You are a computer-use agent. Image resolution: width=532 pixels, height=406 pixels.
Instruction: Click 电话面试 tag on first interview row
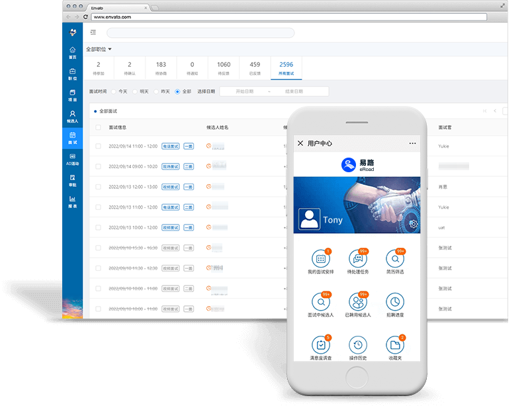coord(170,146)
